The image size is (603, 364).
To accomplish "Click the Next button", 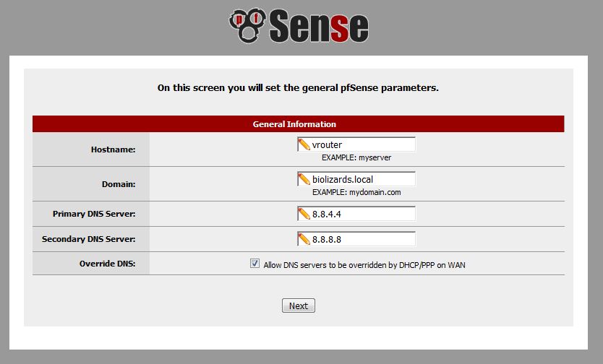I will pos(299,305).
